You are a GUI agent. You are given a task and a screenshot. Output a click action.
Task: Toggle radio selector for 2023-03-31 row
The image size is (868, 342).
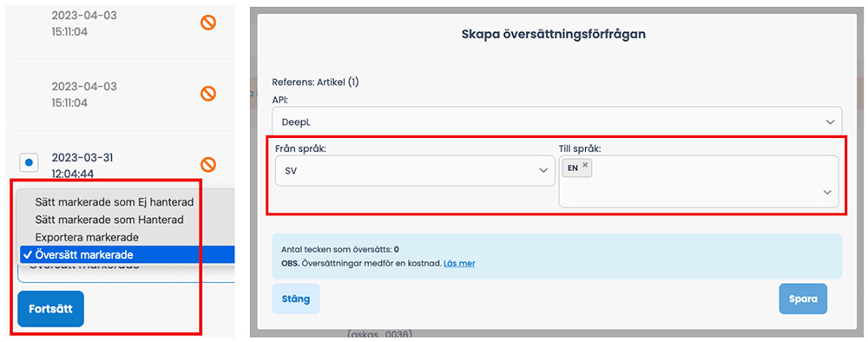pyautogui.click(x=29, y=162)
